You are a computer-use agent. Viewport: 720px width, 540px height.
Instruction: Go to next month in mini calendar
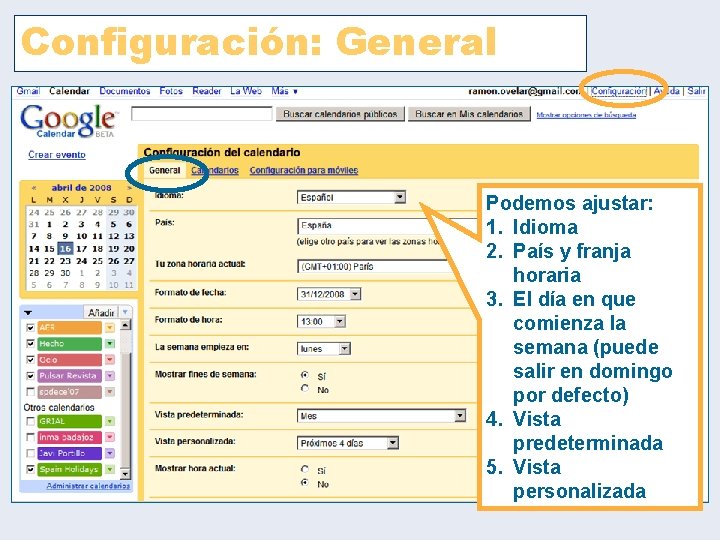tap(129, 188)
